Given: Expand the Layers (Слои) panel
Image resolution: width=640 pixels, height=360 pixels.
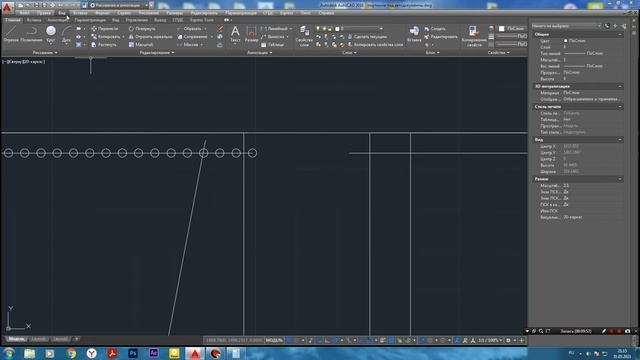Looking at the screenshot, I should coord(349,53).
